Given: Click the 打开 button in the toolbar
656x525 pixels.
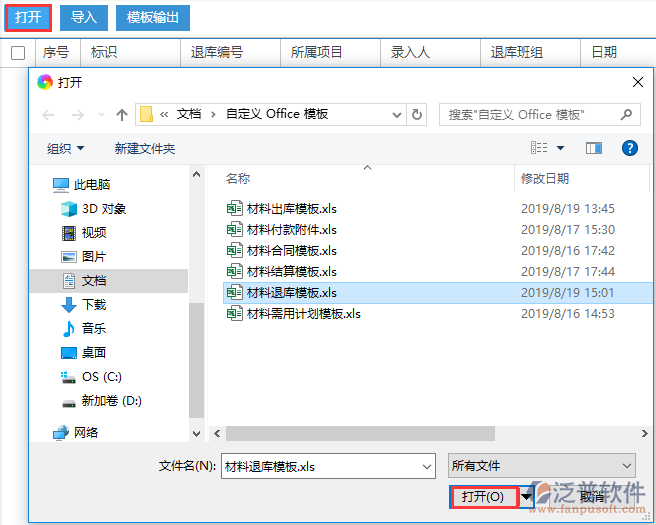Looking at the screenshot, I should pyautogui.click(x=28, y=18).
